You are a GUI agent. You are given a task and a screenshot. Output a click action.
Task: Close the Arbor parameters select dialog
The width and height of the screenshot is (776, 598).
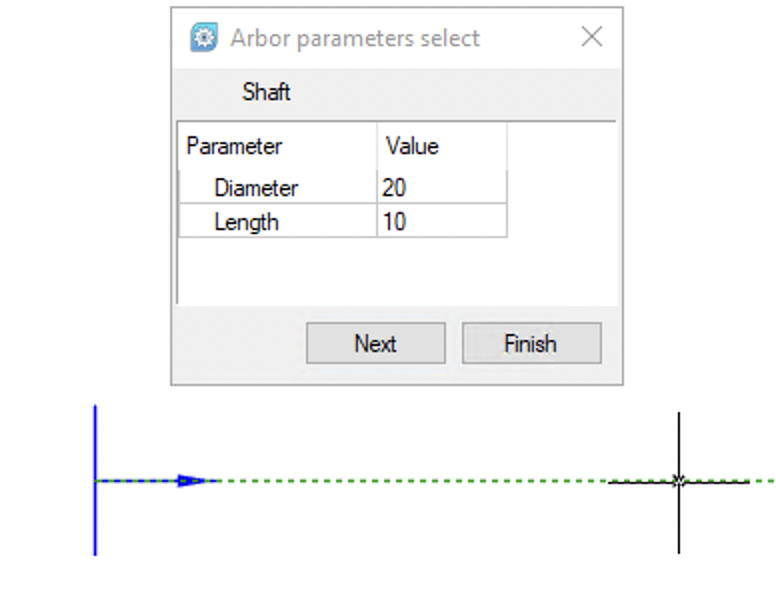[x=592, y=38]
